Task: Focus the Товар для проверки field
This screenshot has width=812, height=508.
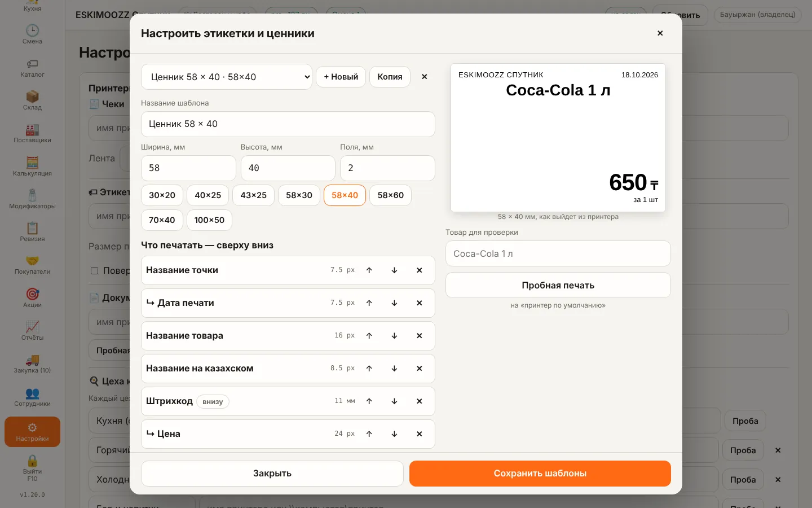Action: coord(558,254)
